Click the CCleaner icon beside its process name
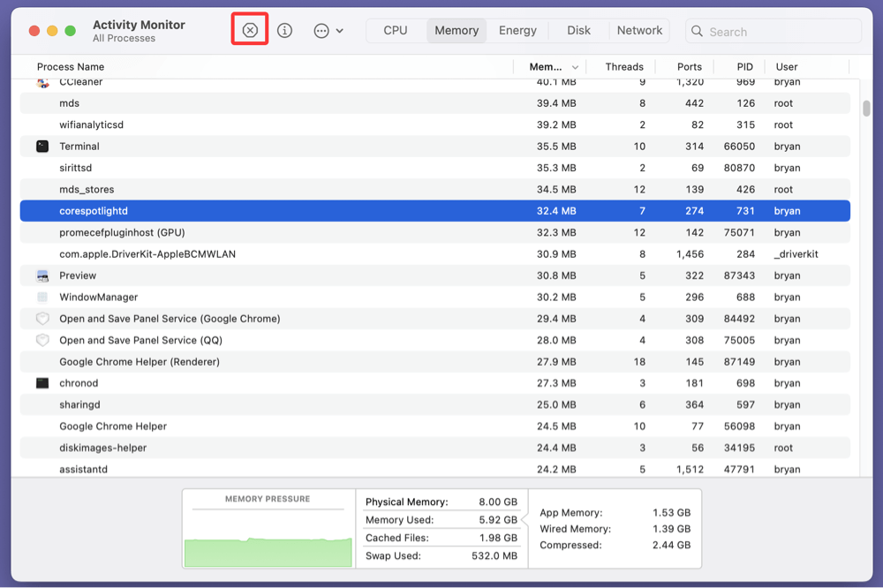This screenshot has height=588, width=883. [x=42, y=81]
